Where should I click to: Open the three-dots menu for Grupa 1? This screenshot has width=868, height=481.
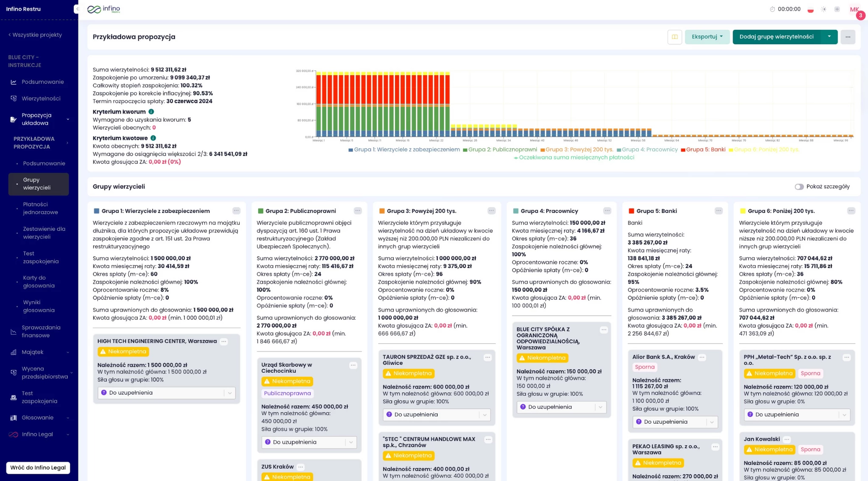[x=236, y=211]
